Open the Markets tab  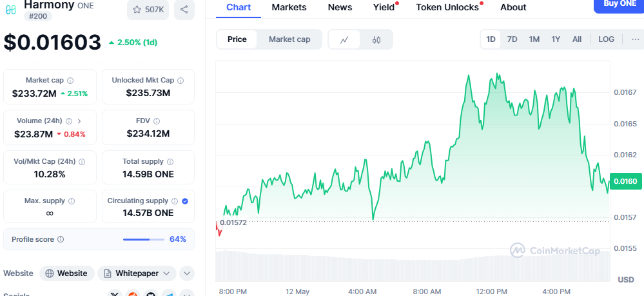tap(289, 7)
